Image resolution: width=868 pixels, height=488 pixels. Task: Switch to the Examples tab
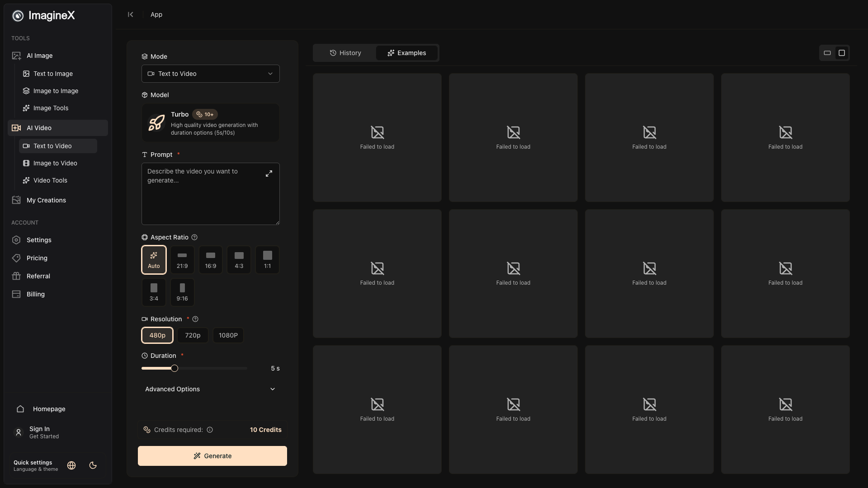coord(407,53)
